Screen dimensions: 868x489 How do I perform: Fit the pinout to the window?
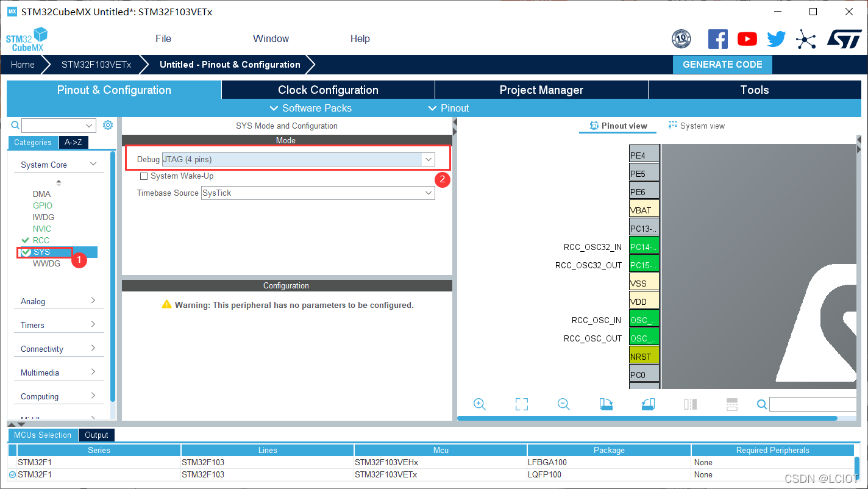(x=522, y=404)
